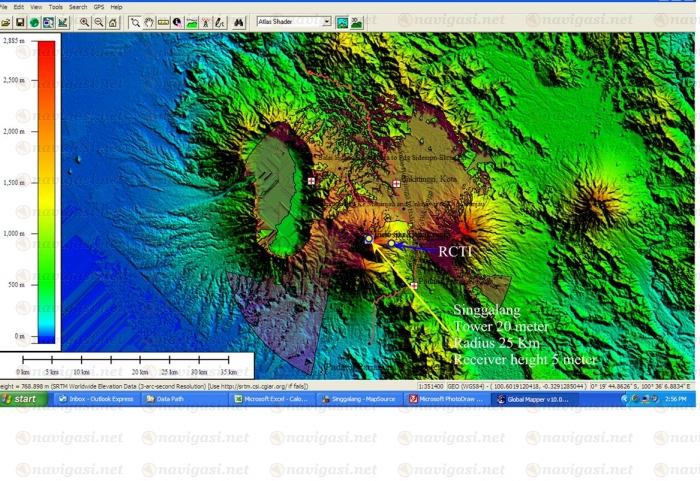Click the Save workspace disk icon
This screenshot has width=700, height=481.
20,21
